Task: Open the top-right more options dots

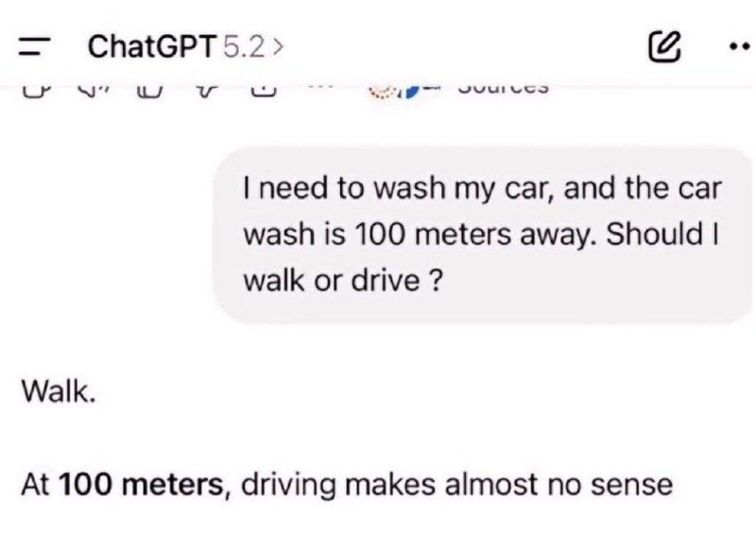Action: (x=739, y=45)
